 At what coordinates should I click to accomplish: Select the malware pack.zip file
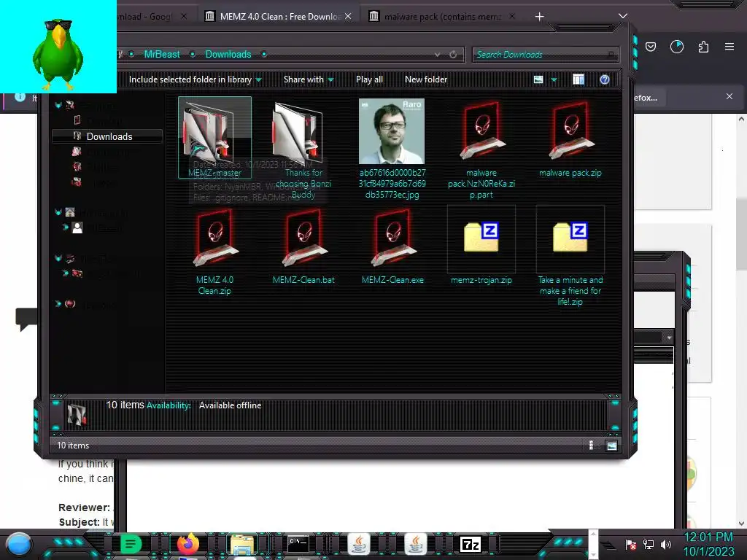click(570, 138)
